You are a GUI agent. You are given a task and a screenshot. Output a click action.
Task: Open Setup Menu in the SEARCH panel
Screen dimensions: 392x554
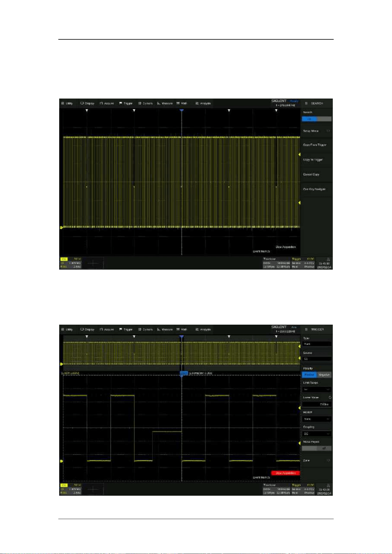pyautogui.click(x=317, y=131)
